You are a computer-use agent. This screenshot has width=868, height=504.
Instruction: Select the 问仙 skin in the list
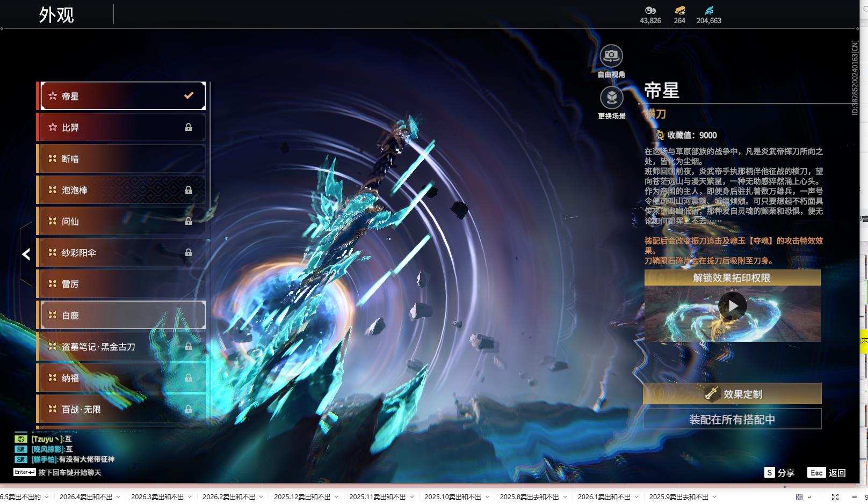pos(123,221)
